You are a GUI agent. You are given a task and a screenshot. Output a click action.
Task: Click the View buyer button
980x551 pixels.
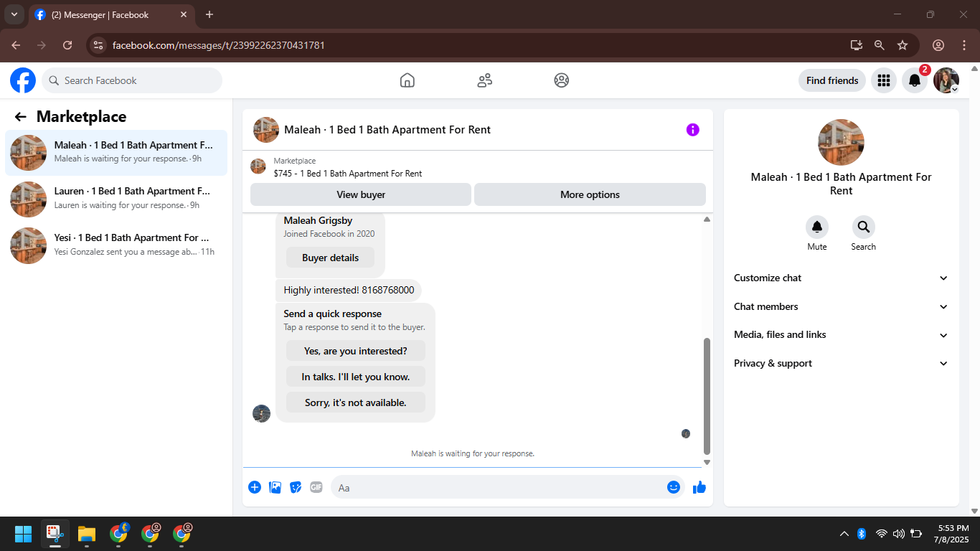pyautogui.click(x=361, y=194)
